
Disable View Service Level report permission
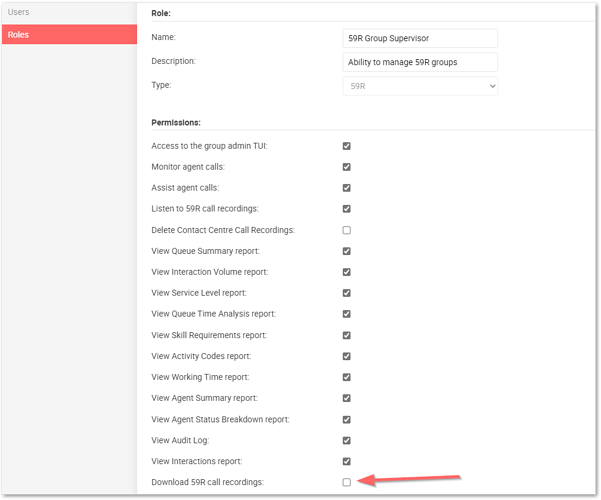[347, 293]
